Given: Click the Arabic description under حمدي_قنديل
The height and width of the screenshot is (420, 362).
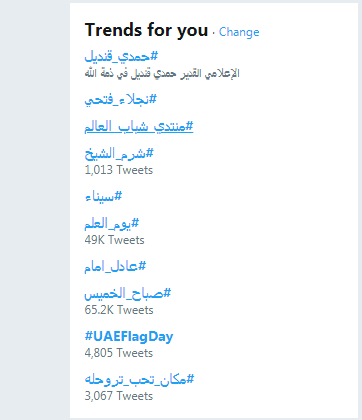Looking at the screenshot, I should click(x=162, y=73).
